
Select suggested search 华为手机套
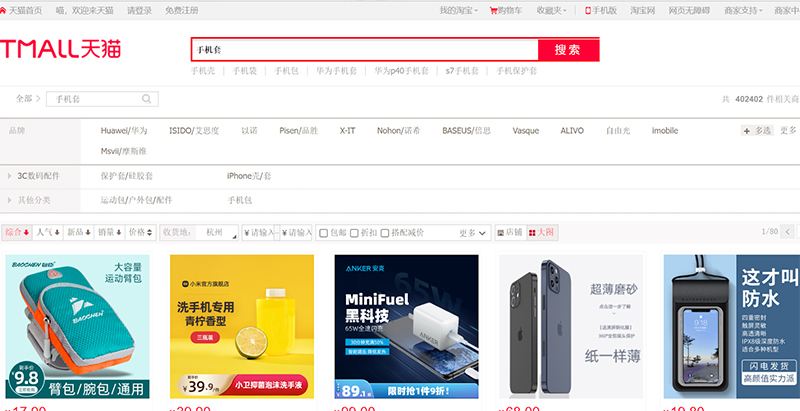[336, 71]
